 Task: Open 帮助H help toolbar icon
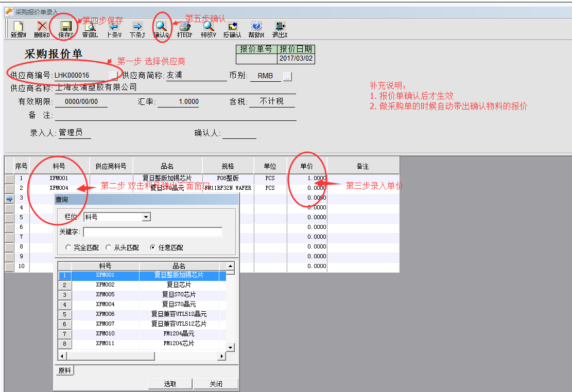[256, 29]
